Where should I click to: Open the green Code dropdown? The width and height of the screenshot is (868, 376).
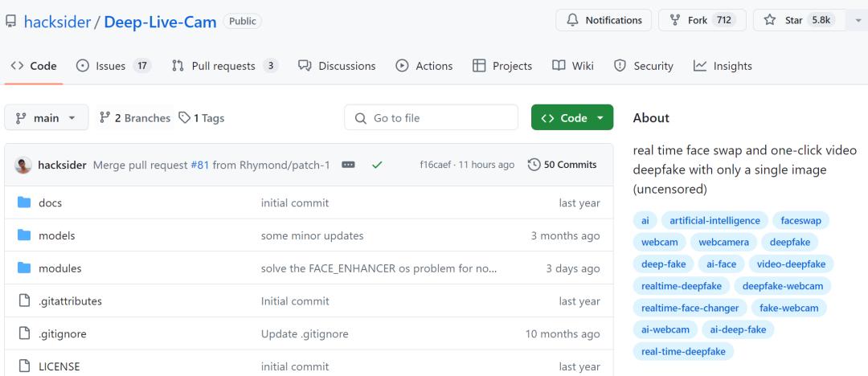click(571, 118)
